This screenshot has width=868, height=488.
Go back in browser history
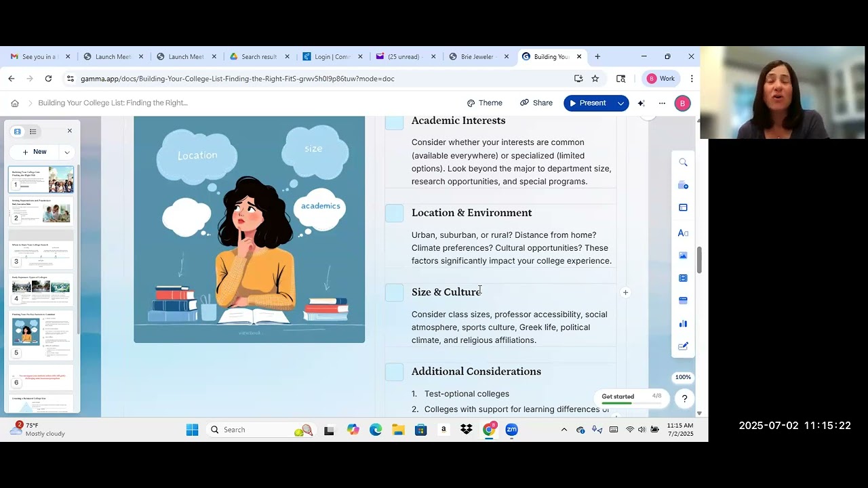point(12,79)
